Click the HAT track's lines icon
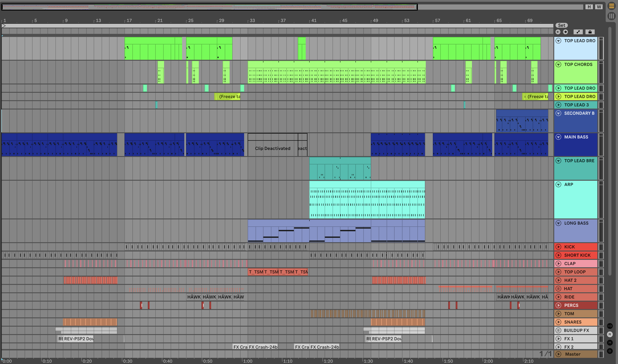618x364 pixels. (558, 288)
